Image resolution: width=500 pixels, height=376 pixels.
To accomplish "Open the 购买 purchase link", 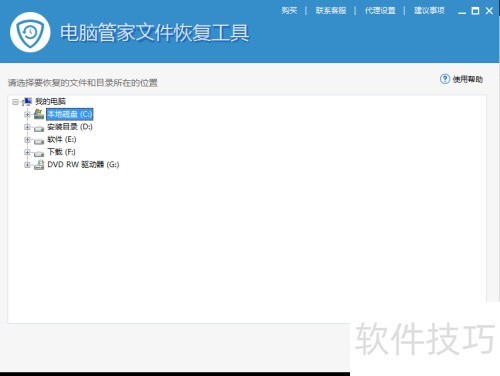I will (289, 11).
